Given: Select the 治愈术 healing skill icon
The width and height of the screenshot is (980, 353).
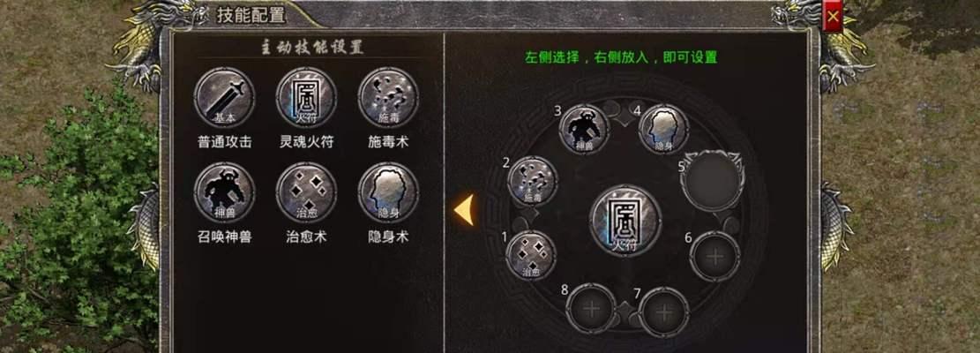Looking at the screenshot, I should (x=306, y=192).
